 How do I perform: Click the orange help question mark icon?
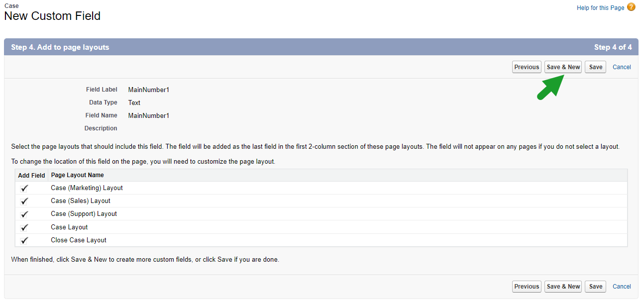pos(631,7)
